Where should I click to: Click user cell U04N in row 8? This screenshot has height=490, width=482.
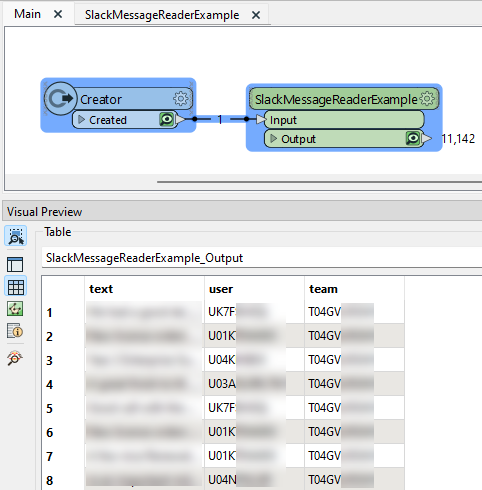click(x=254, y=480)
